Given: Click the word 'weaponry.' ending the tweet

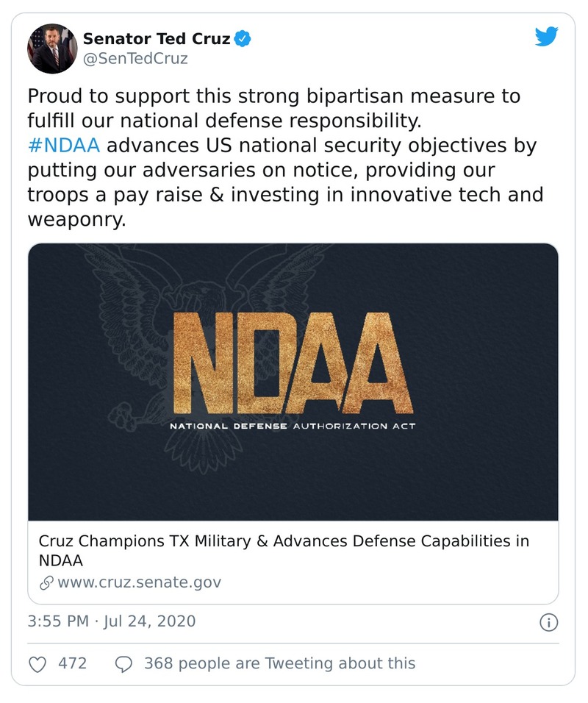Looking at the screenshot, I should coord(76,220).
